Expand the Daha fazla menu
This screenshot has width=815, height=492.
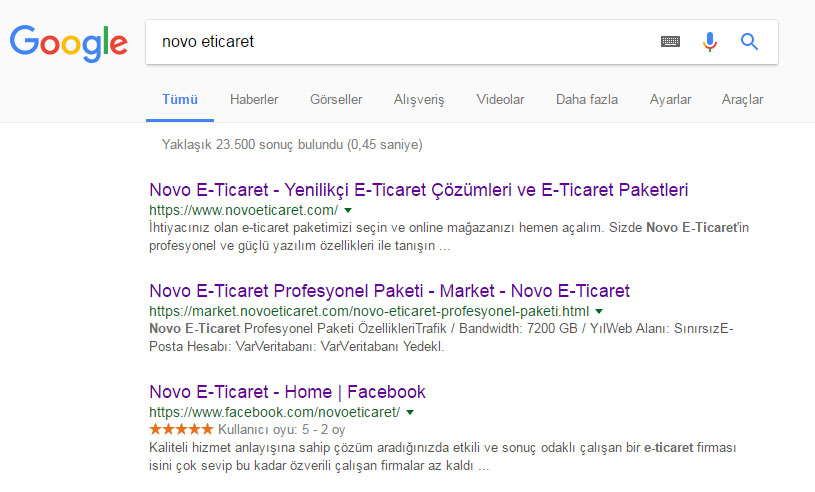(x=587, y=100)
